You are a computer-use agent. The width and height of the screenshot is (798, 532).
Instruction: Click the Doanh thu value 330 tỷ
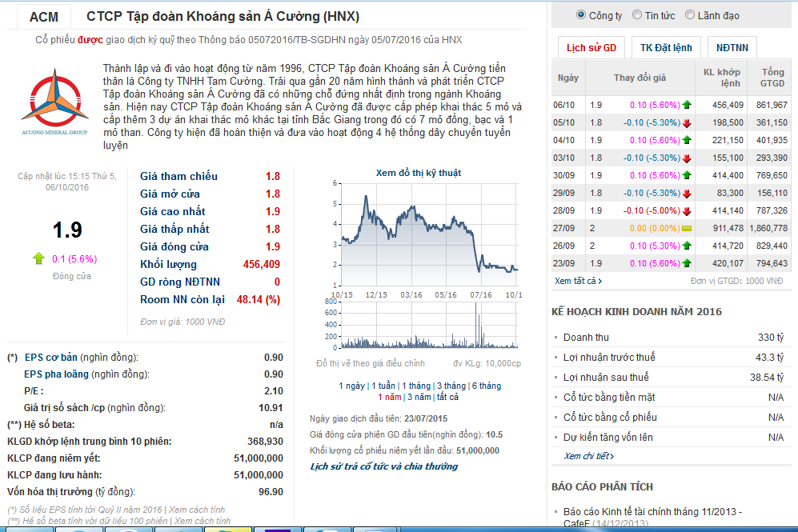point(771,338)
